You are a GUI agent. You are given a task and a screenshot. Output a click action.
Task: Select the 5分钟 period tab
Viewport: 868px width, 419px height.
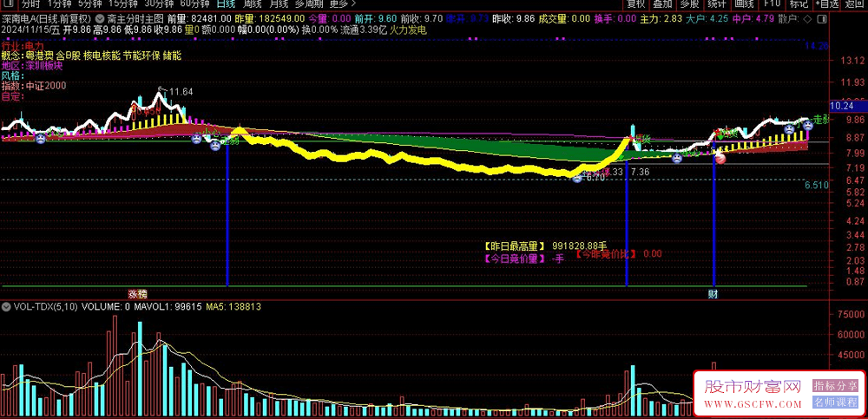[89, 3]
